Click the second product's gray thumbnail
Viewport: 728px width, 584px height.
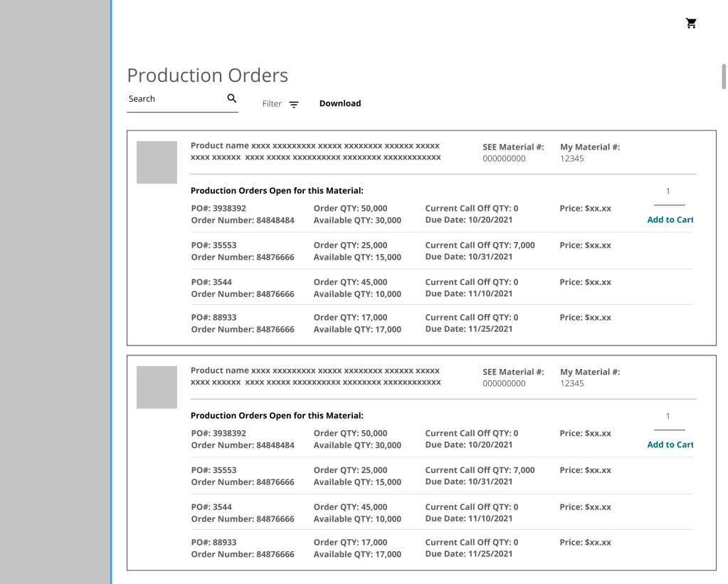tap(157, 387)
